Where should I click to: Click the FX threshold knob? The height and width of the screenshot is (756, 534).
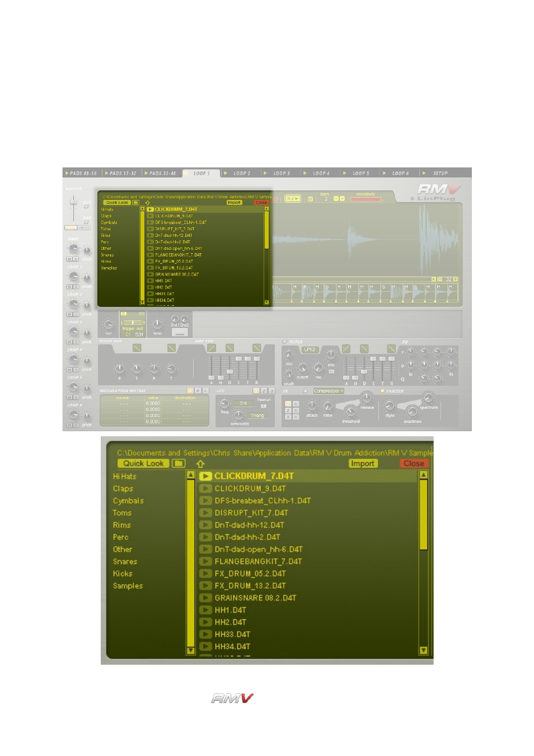click(350, 412)
